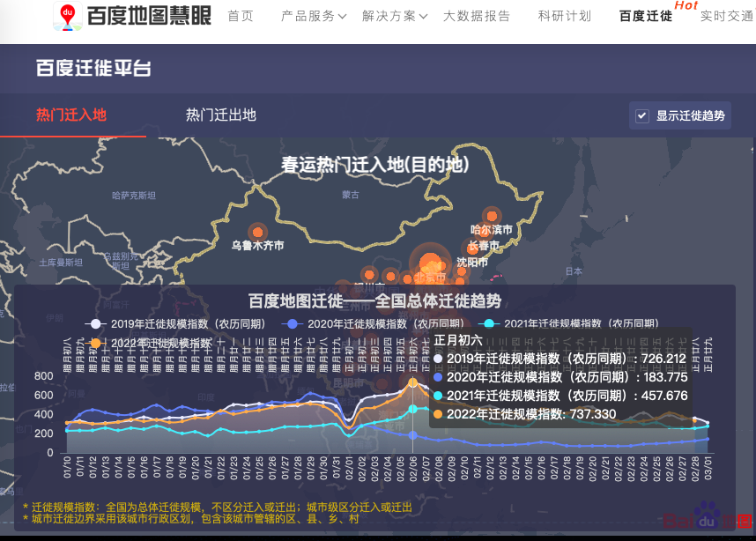
Task: Click the 春运热门迁入地(目的地) map title
Action: pos(375,165)
